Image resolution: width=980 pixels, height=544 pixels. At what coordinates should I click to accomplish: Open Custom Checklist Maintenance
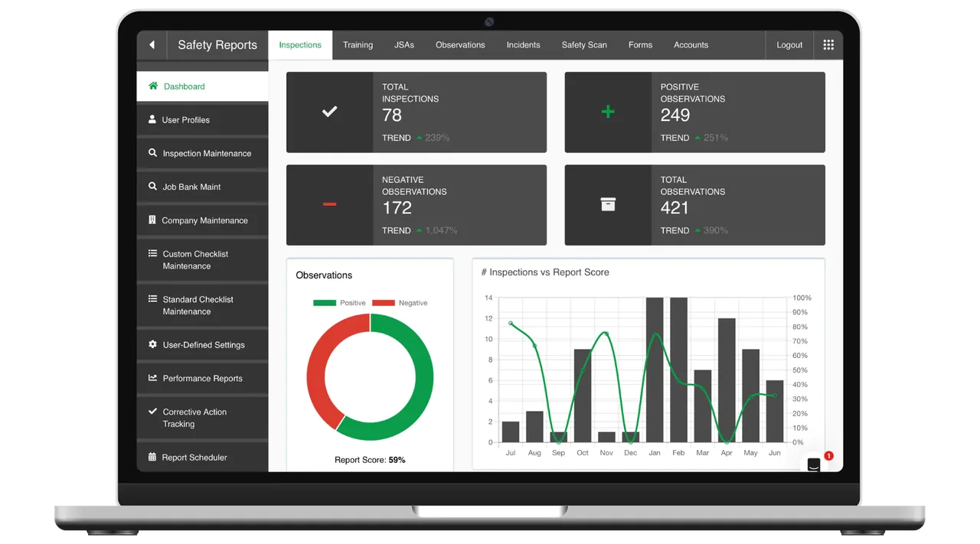(x=202, y=260)
